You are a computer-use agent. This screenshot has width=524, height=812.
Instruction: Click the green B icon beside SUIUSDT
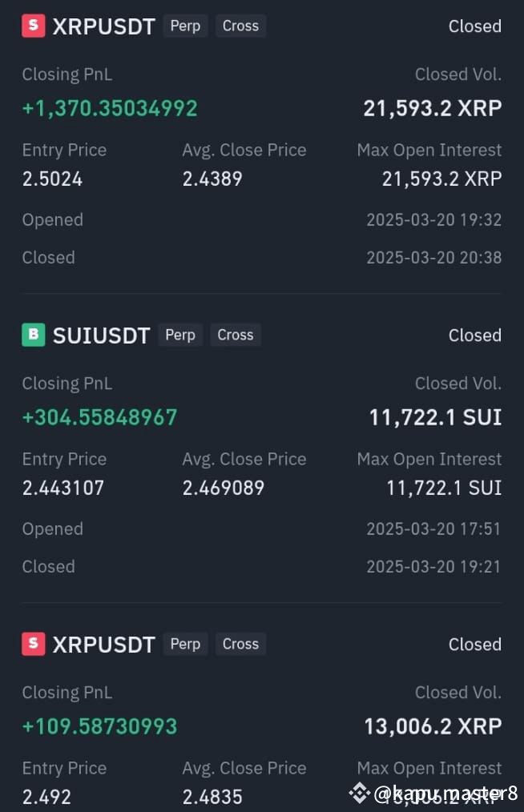(x=33, y=335)
